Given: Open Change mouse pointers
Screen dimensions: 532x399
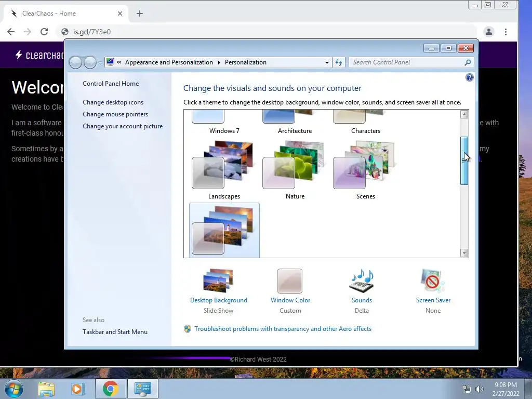Looking at the screenshot, I should point(115,114).
